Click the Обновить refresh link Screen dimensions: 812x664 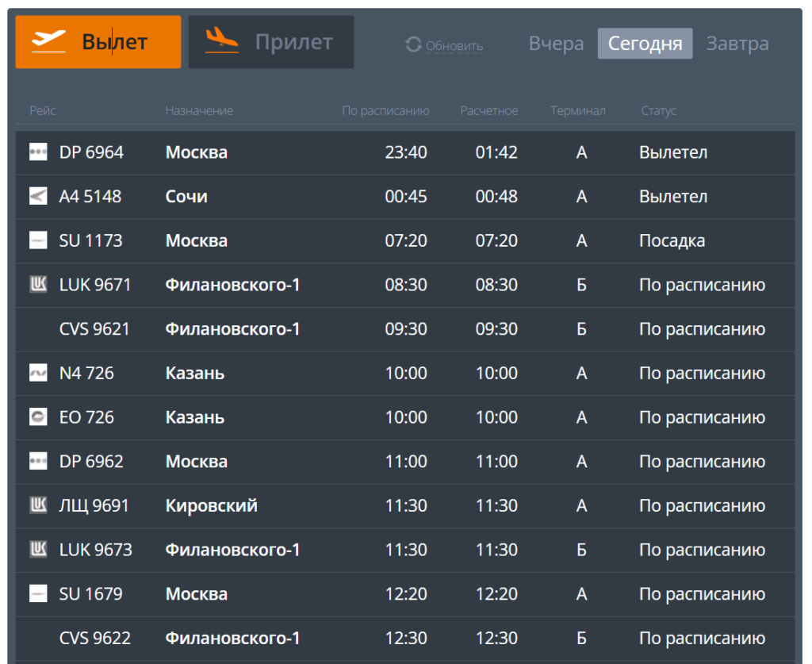coord(454,46)
